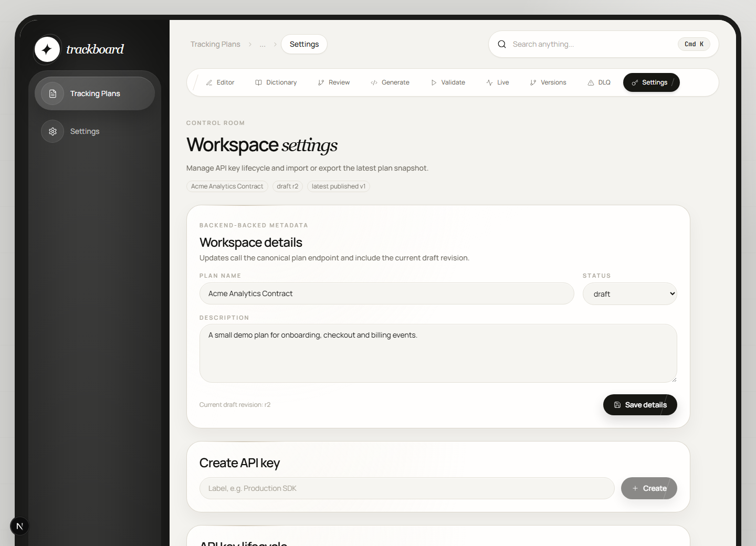The image size is (756, 546).
Task: Click the Versions branch icon
Action: point(533,82)
